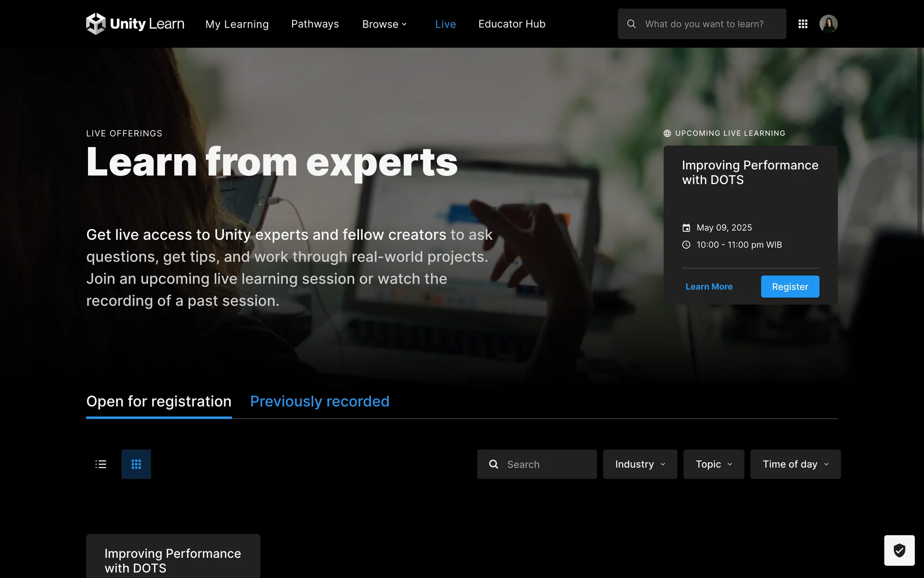Open the user profile avatar

pyautogui.click(x=828, y=24)
